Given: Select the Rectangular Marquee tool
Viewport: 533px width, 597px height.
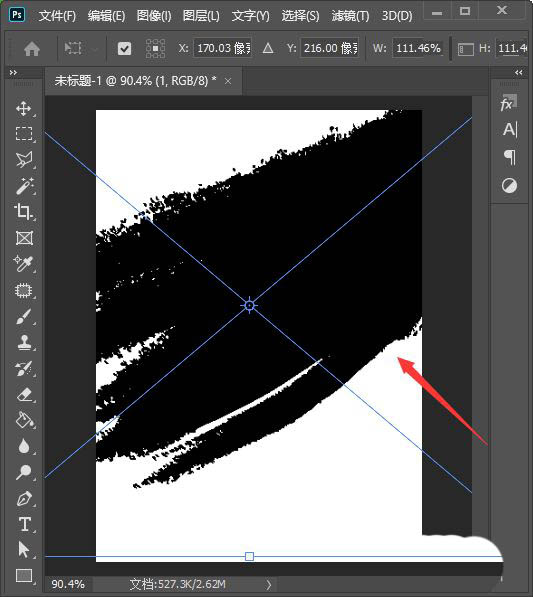Looking at the screenshot, I should tap(24, 134).
